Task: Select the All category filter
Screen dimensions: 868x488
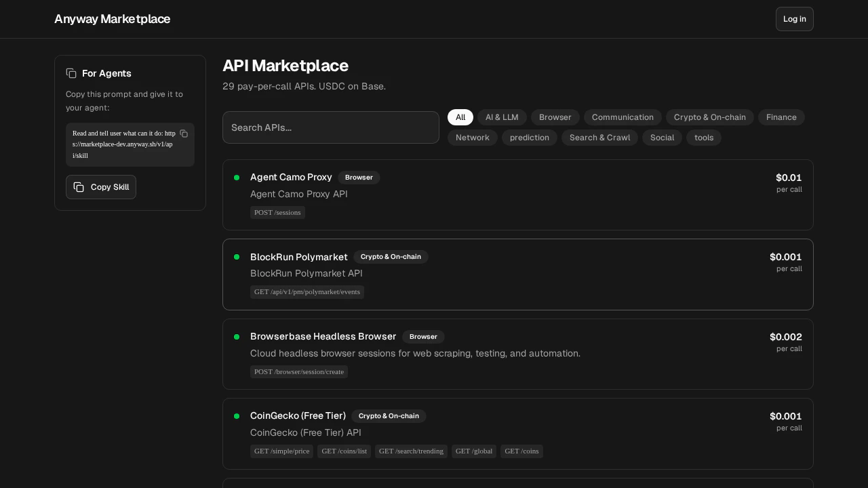Action: [x=460, y=117]
